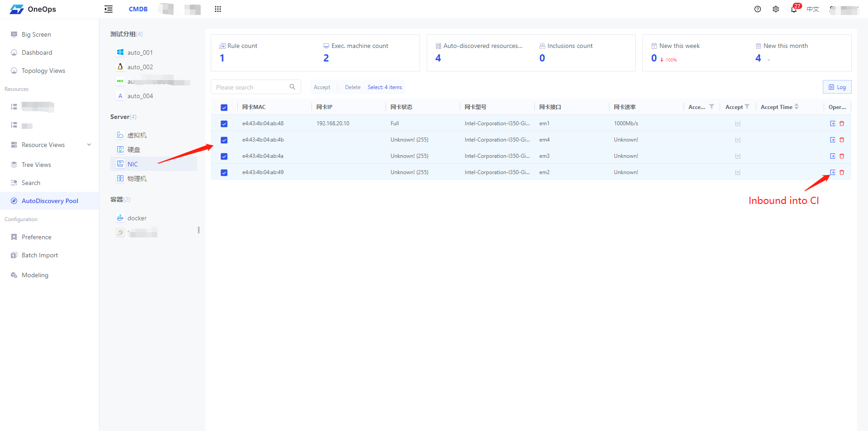Screen dimensions: 868x431
Task: Click the Please search input field
Action: coord(250,87)
